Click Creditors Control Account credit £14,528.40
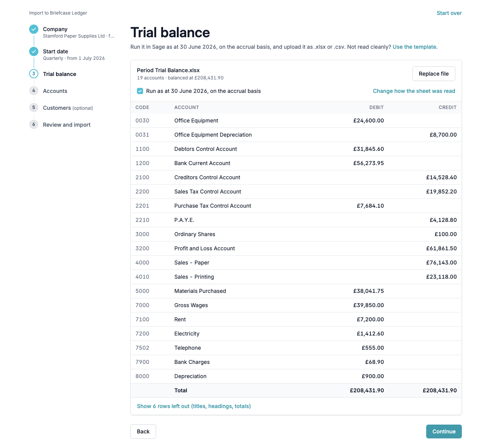This screenshot has width=491, height=448. click(442, 177)
